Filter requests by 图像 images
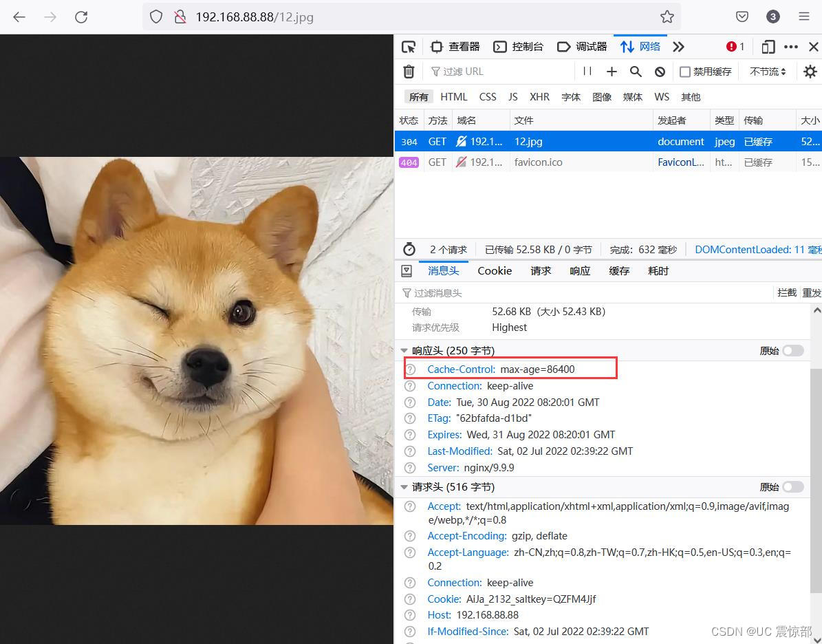Image resolution: width=822 pixels, height=644 pixels. click(x=602, y=96)
